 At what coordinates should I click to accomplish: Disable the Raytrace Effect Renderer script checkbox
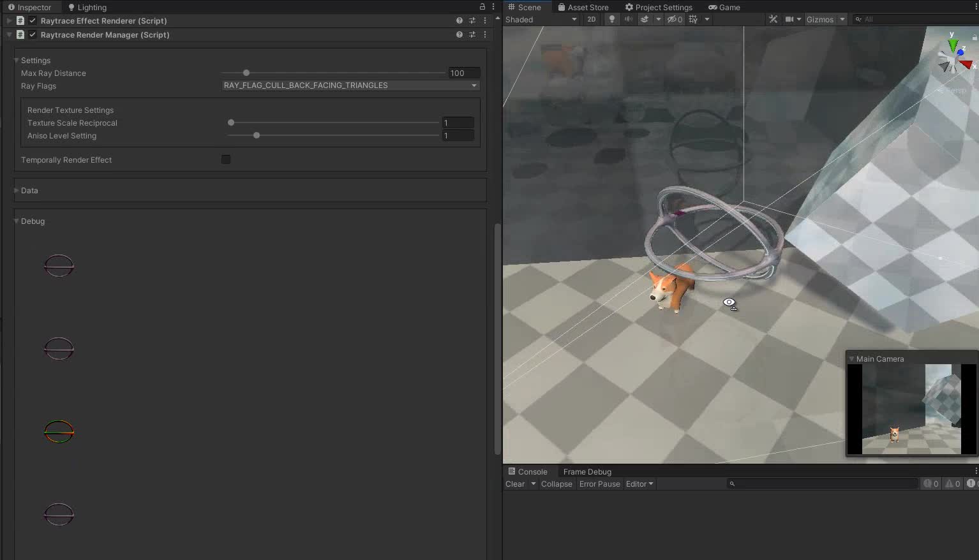(33, 20)
